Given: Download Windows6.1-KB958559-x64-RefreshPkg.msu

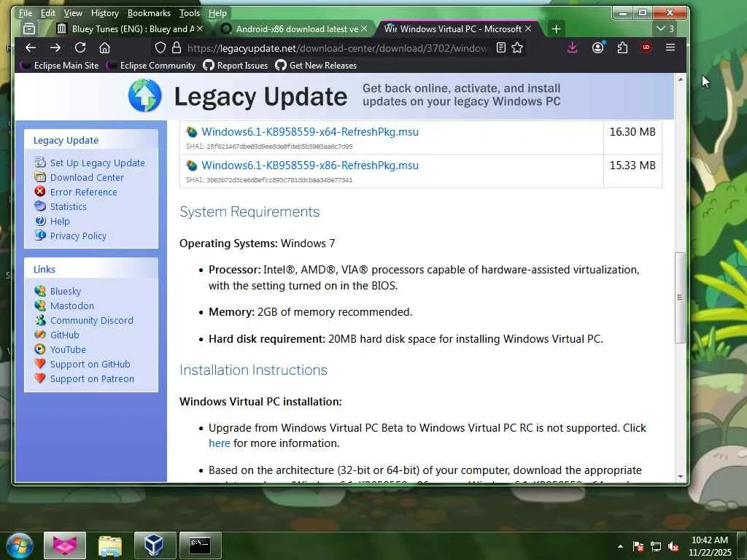Looking at the screenshot, I should click(x=309, y=132).
